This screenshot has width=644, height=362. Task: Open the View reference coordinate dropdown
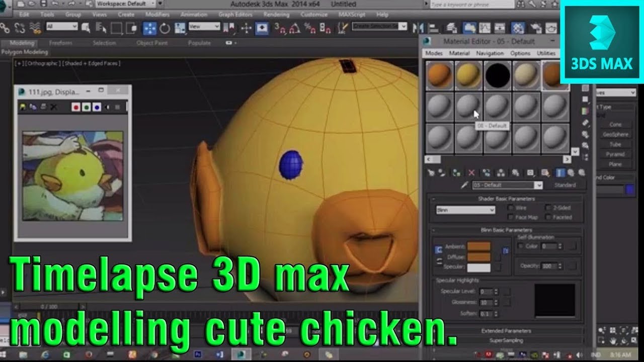click(204, 27)
